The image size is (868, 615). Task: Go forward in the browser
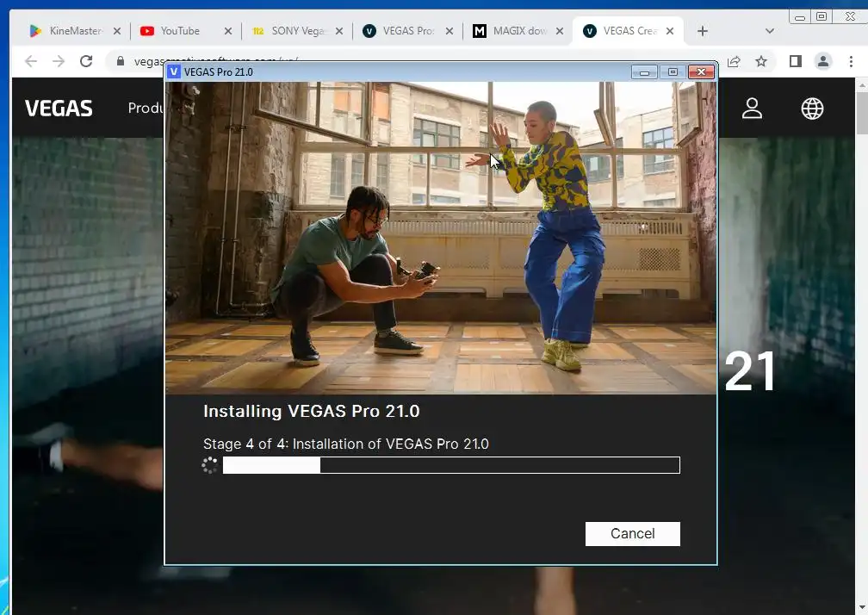coord(59,61)
